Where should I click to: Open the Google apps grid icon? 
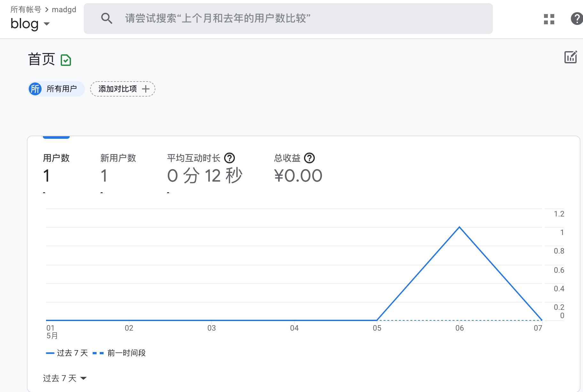pos(549,19)
